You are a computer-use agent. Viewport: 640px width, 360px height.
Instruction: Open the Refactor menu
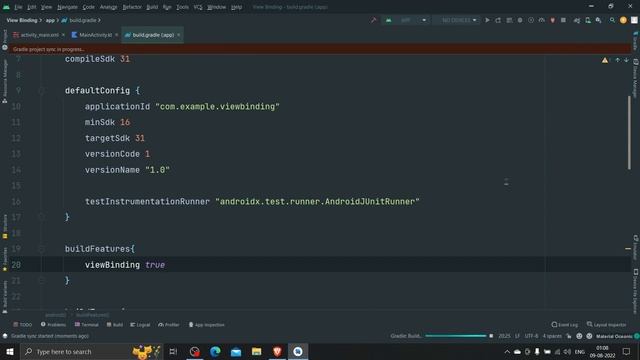(132, 7)
